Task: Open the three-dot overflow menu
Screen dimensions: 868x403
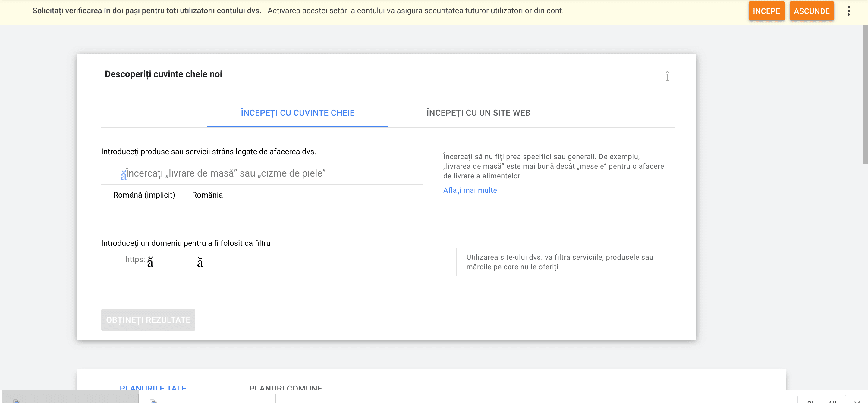Action: [x=848, y=11]
